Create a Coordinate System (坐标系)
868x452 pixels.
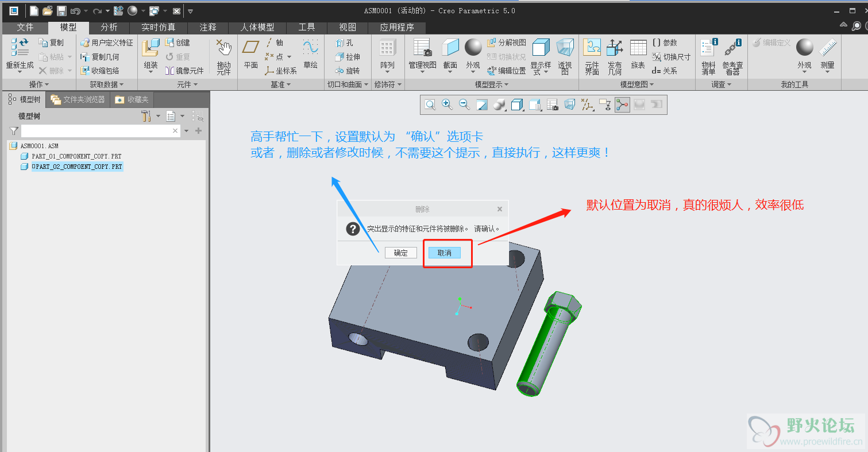click(x=281, y=71)
